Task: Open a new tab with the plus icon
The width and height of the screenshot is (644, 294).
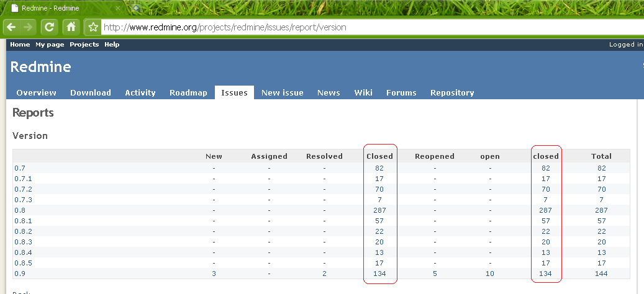Action: pyautogui.click(x=136, y=8)
